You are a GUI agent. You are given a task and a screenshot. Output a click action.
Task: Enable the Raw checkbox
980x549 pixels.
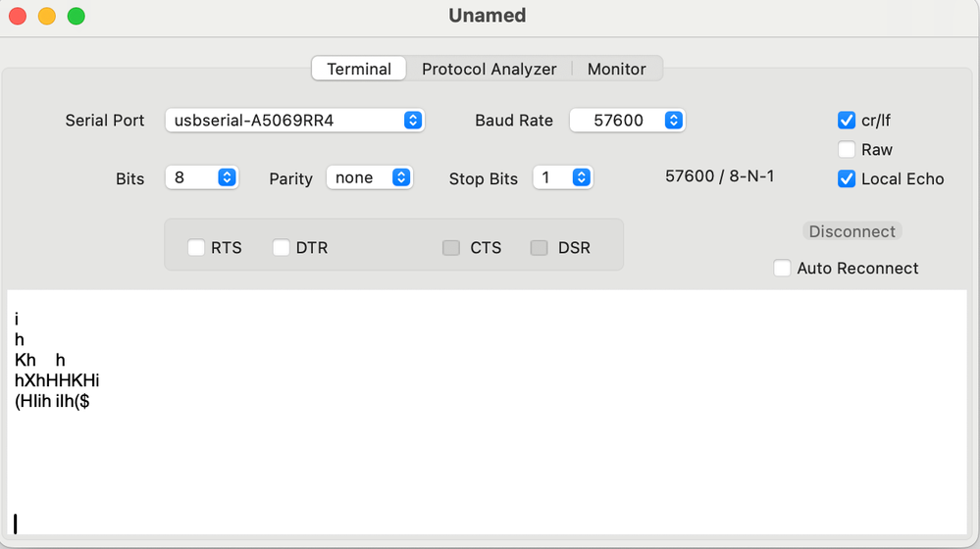coord(847,150)
